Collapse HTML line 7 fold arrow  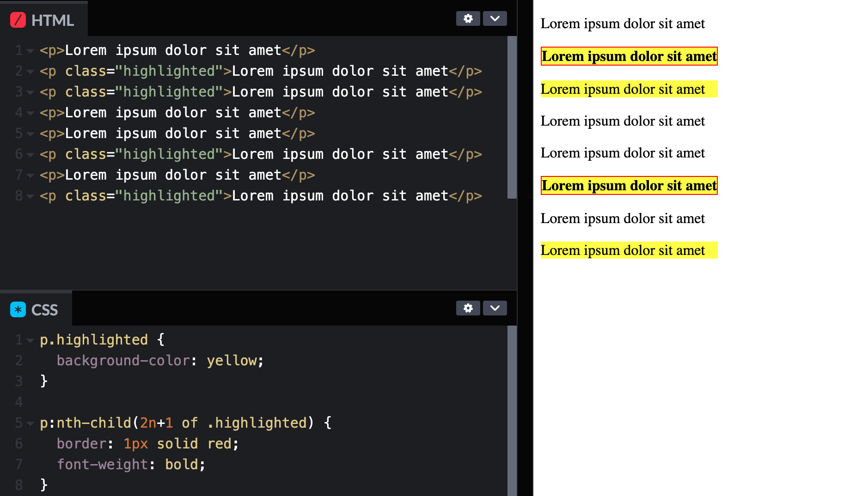[x=31, y=175]
